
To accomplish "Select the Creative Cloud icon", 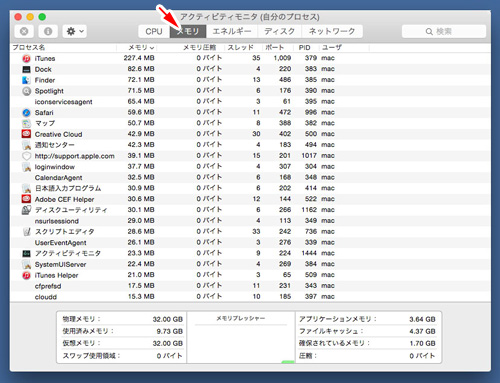I will (26, 134).
